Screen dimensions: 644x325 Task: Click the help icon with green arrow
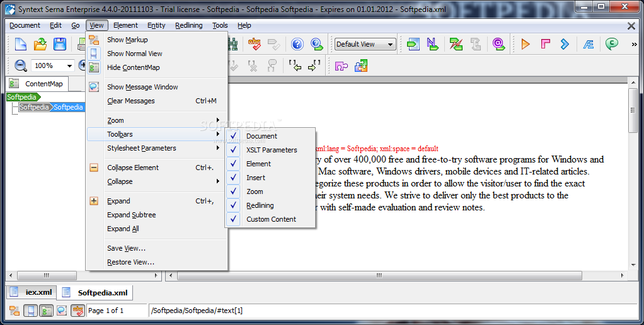[x=317, y=44]
